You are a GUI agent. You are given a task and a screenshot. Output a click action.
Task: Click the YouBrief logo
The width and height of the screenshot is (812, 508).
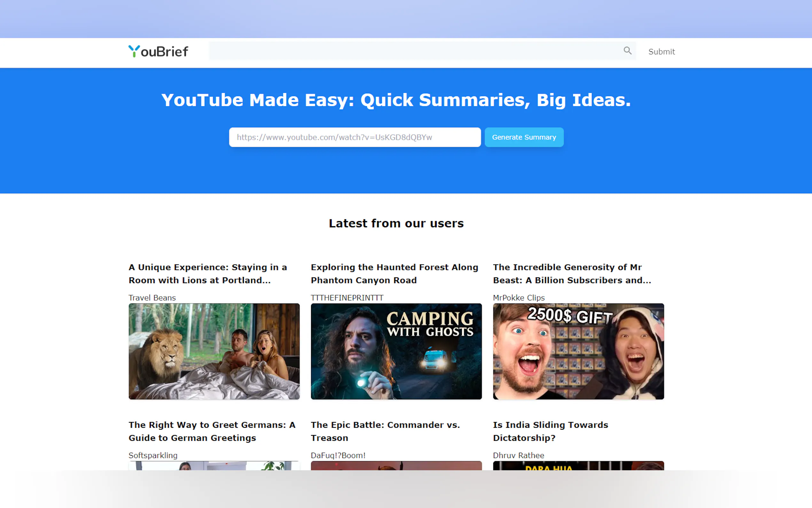click(x=159, y=52)
